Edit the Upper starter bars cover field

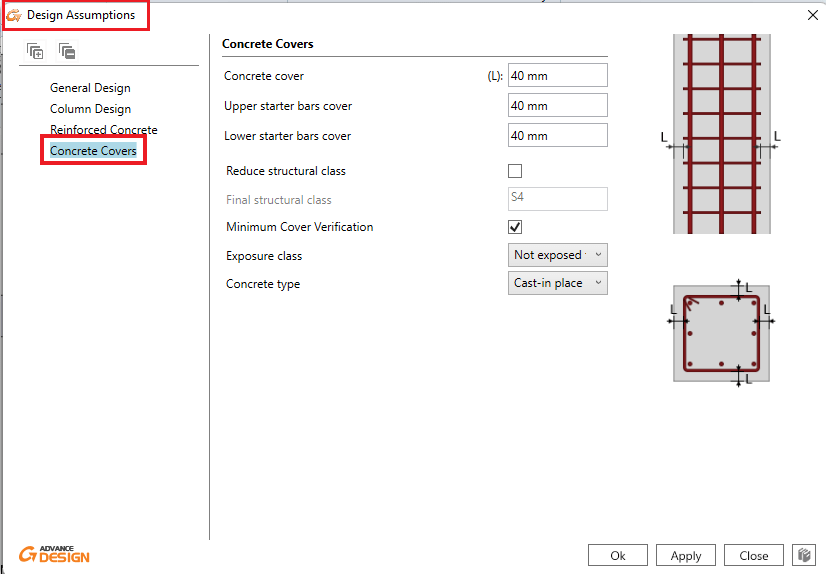pyautogui.click(x=557, y=105)
